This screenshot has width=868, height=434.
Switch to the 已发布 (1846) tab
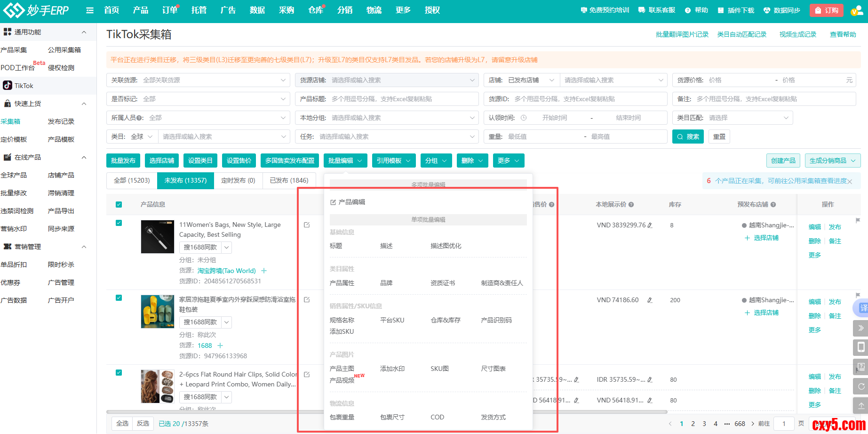click(289, 180)
